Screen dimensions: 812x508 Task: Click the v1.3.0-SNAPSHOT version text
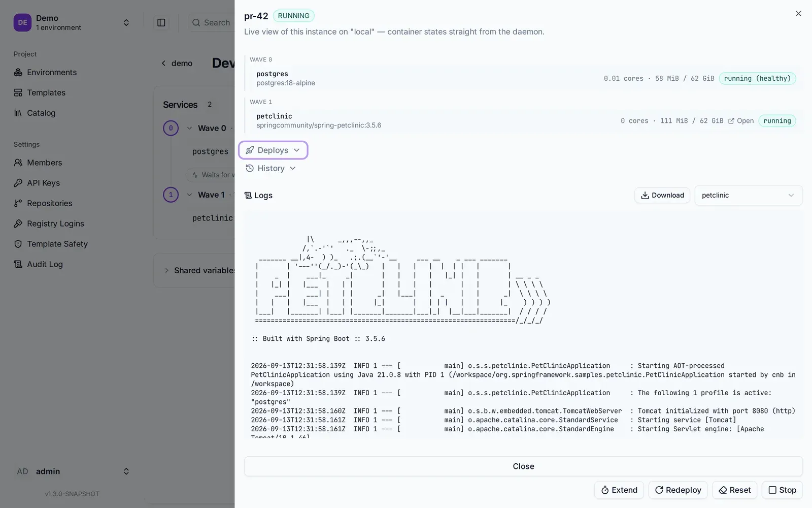tap(72, 494)
